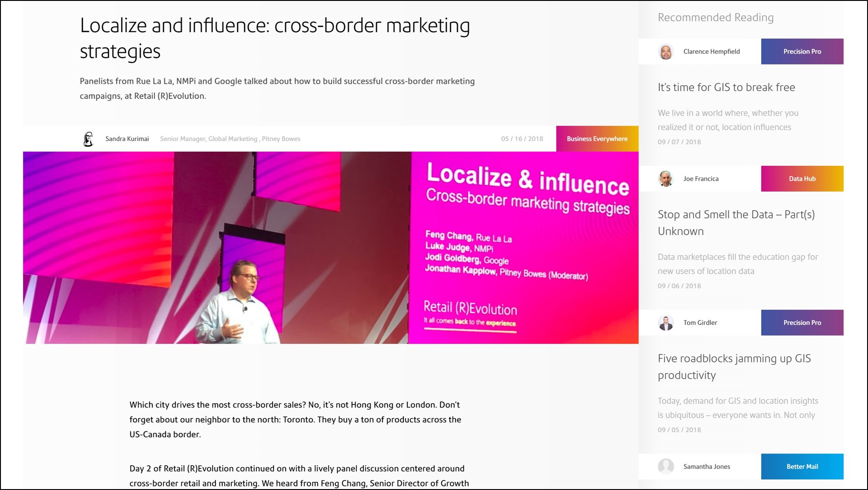
Task: Open 'Five roadblocks jamming up GIS productivity'
Action: [x=734, y=366]
